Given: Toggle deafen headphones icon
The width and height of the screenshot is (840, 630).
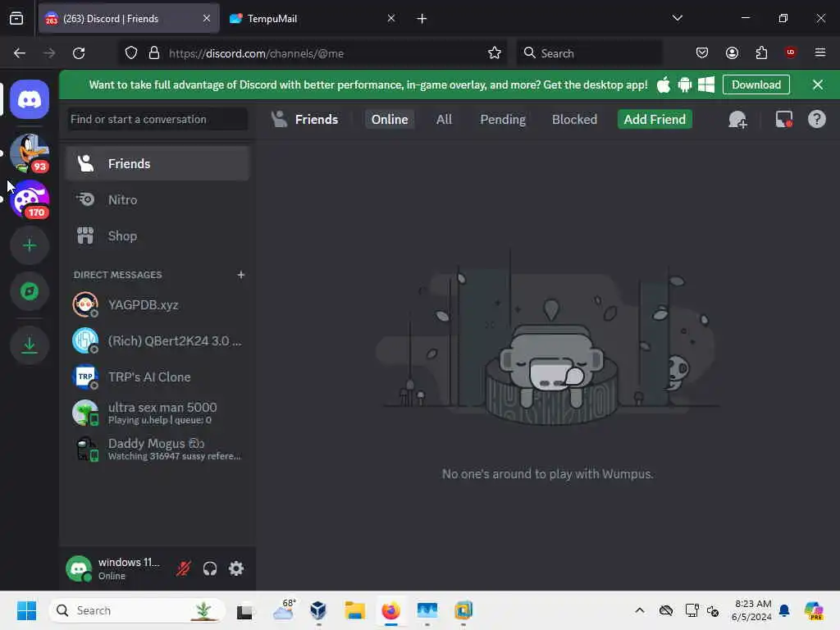Looking at the screenshot, I should [210, 568].
